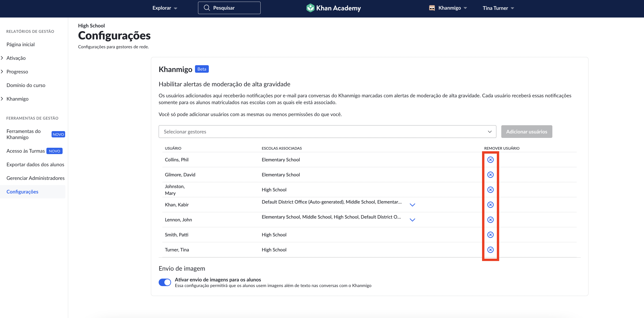644x318 pixels.
Task: Expand the Ativação sidebar section
Action: [2, 58]
